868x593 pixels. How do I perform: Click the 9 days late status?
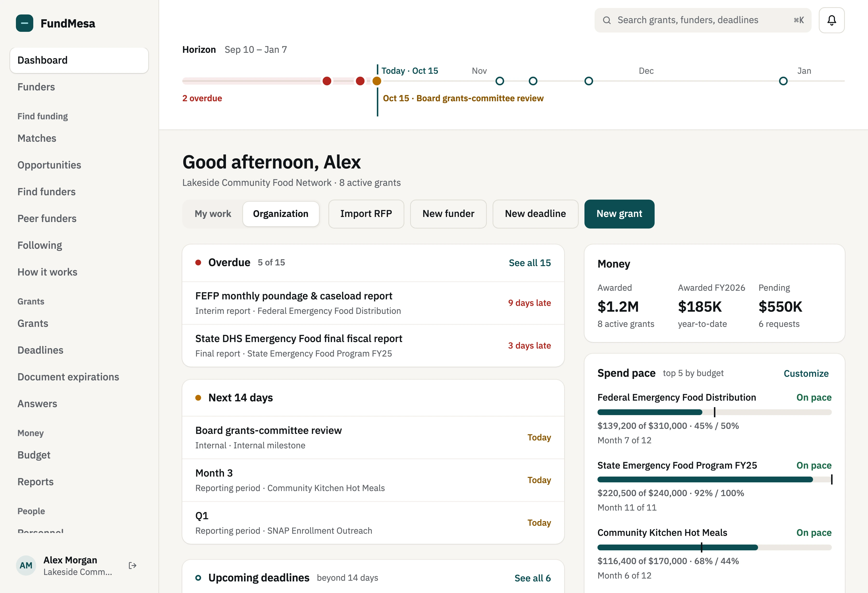[529, 303]
